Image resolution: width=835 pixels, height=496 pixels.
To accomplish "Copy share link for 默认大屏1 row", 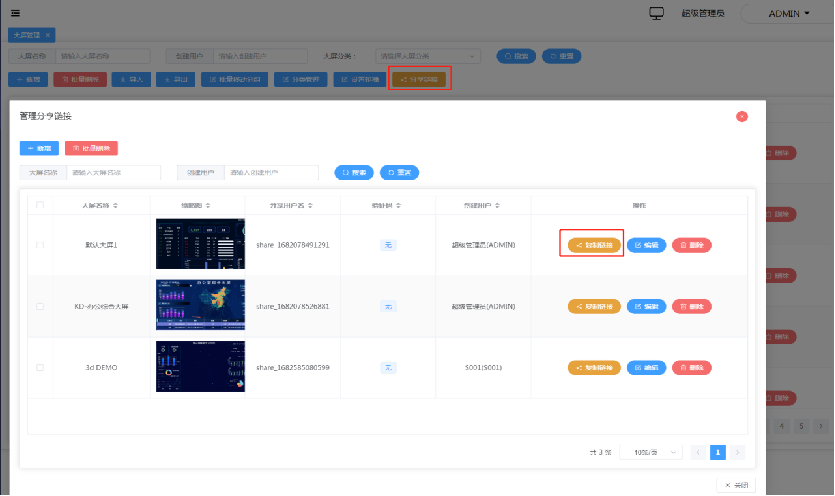I will point(594,244).
